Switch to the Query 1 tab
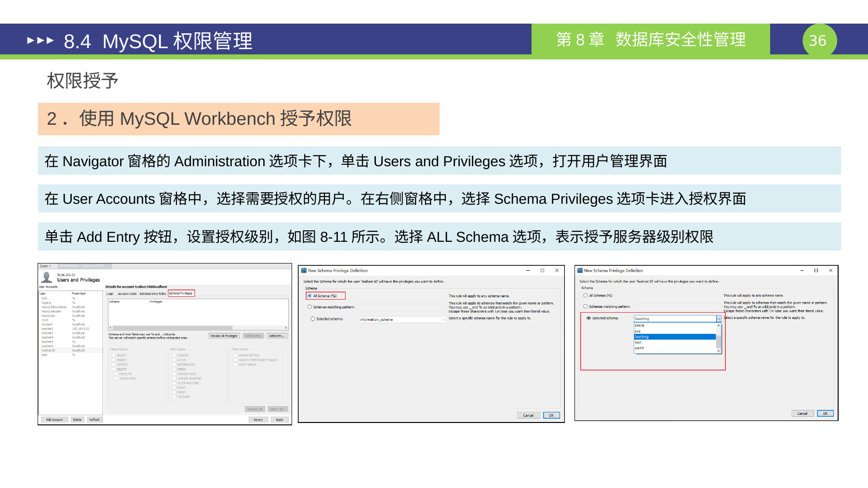 click(46, 266)
